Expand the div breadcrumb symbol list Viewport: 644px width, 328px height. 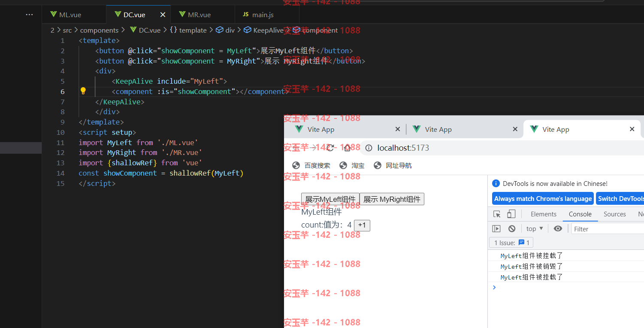coord(225,30)
